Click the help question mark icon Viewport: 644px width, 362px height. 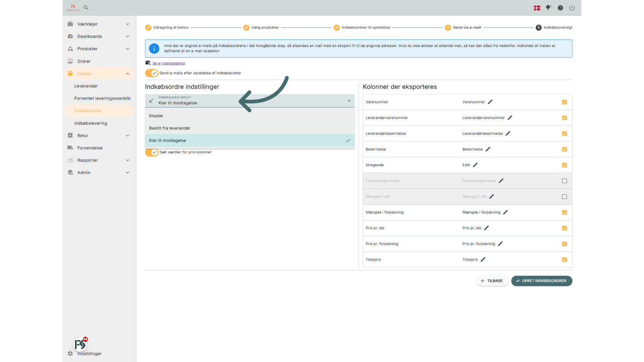point(560,8)
